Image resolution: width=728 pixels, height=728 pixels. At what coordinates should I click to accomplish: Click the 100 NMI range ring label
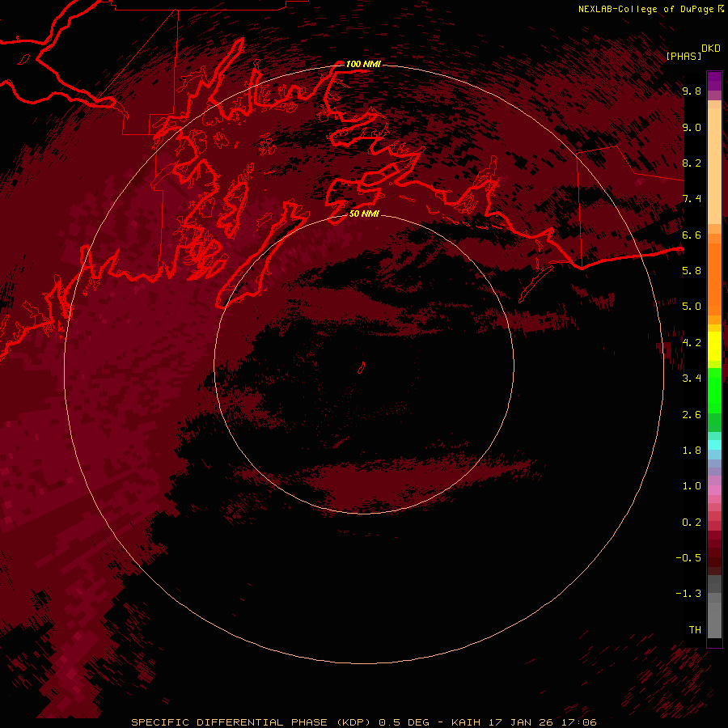(363, 64)
